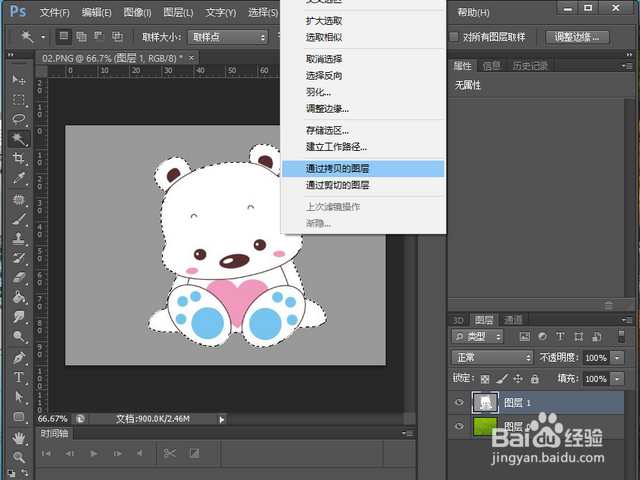Open the fill 填充 slider arrow
The width and height of the screenshot is (640, 480).
click(617, 379)
